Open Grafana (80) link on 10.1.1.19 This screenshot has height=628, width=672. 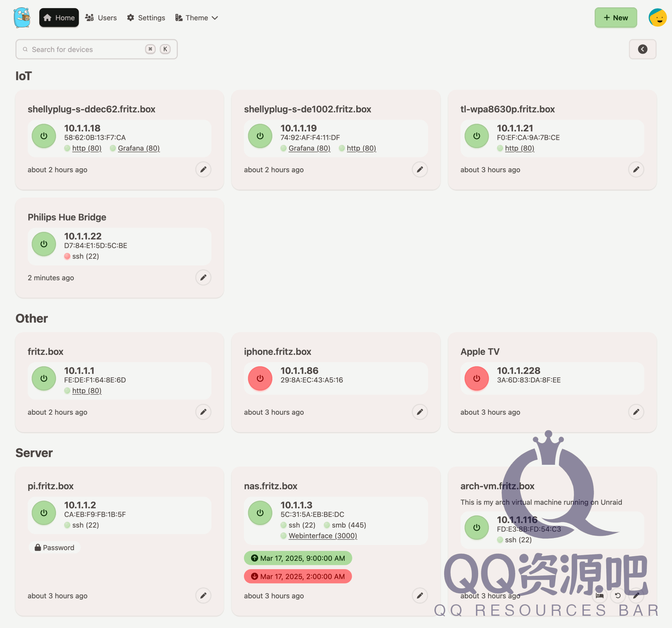(x=309, y=148)
